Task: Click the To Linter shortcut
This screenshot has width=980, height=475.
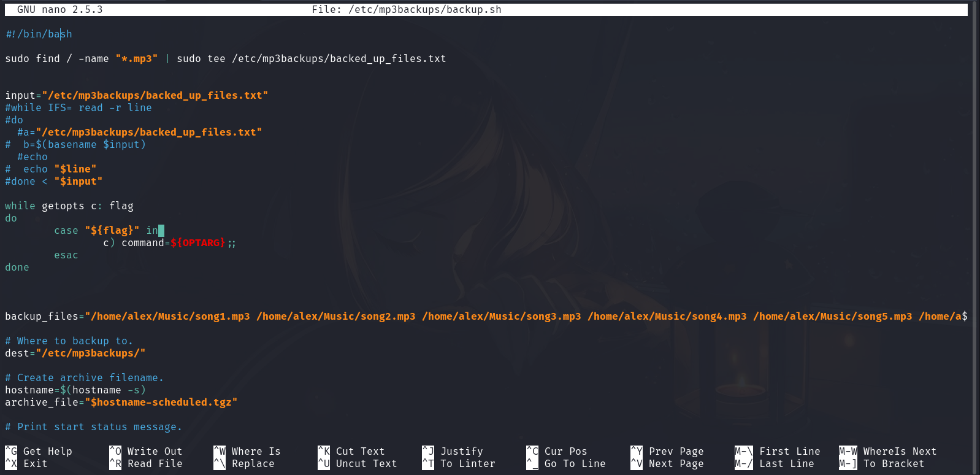Action: click(x=467, y=463)
